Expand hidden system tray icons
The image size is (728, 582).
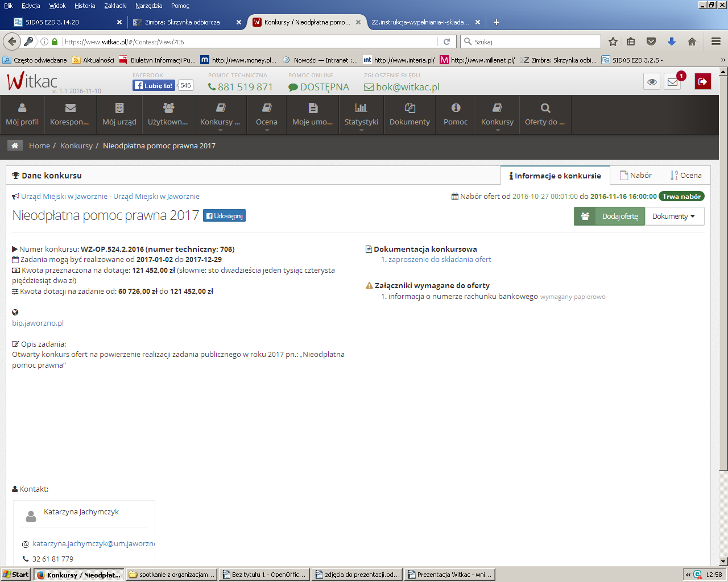pyautogui.click(x=688, y=575)
